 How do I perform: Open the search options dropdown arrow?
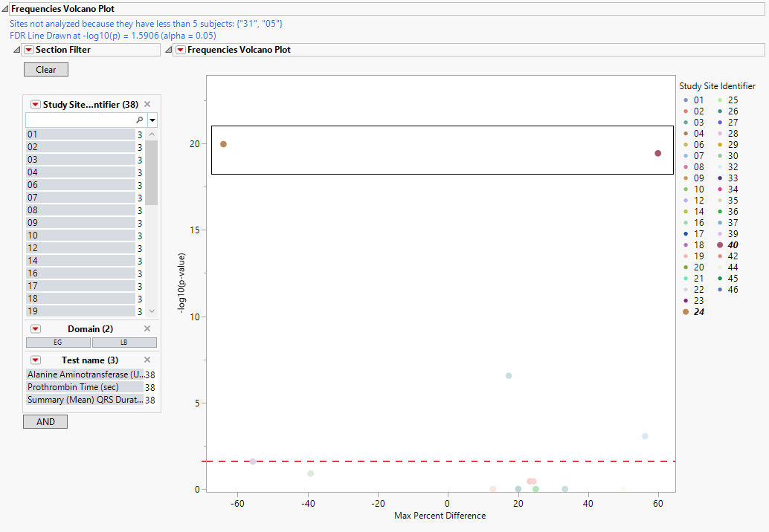pos(152,120)
